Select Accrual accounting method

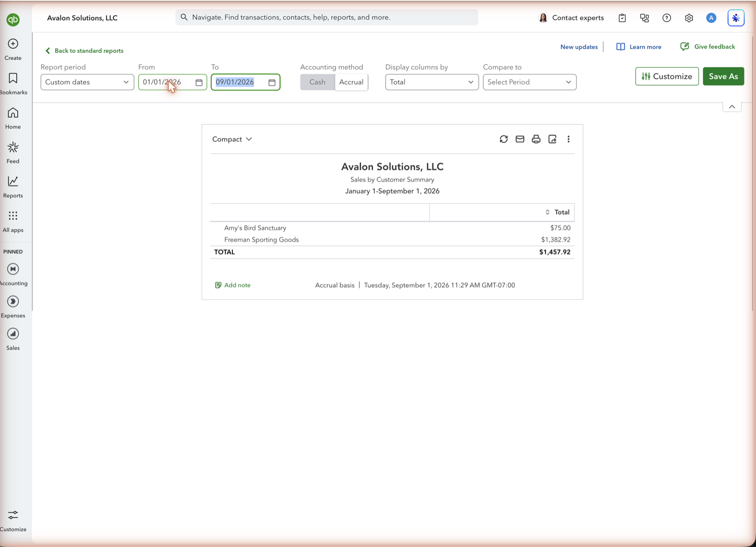351,82
